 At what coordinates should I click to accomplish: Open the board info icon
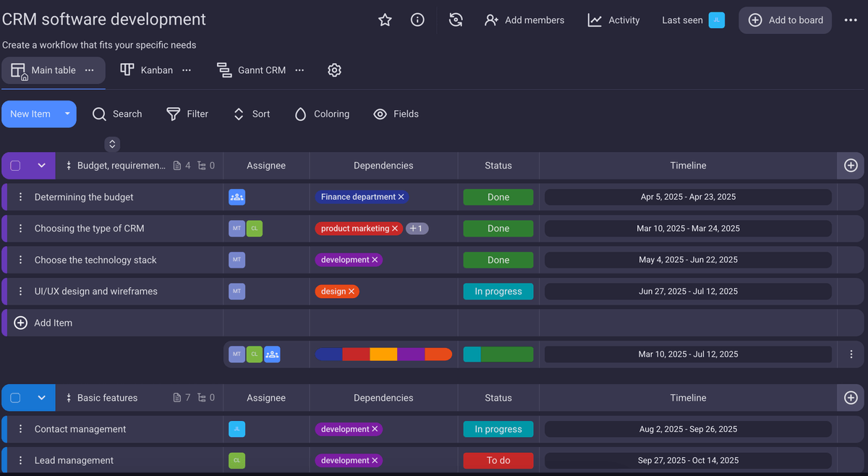point(417,20)
